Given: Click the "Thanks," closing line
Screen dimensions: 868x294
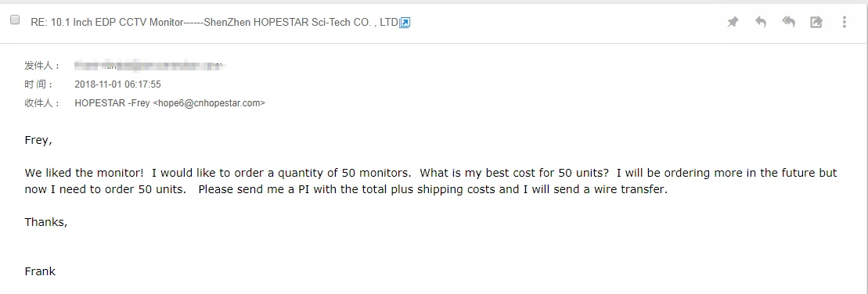Looking at the screenshot, I should tap(46, 222).
